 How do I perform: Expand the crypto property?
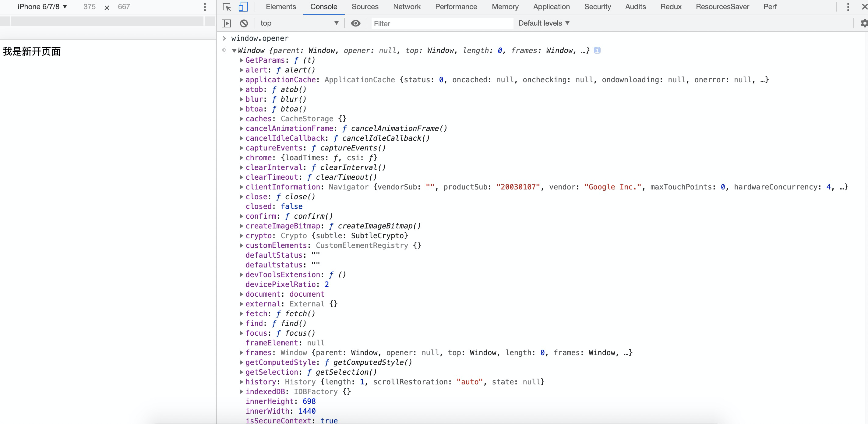[241, 235]
